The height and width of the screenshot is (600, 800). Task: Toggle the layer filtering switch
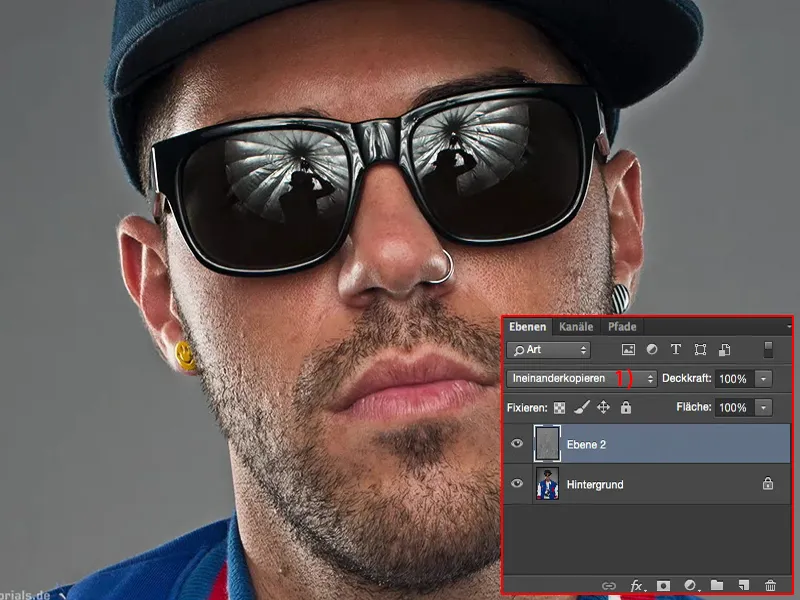pos(768,349)
